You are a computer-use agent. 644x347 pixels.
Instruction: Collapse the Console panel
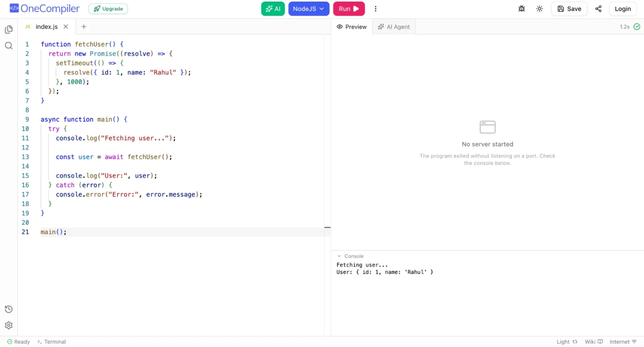(350, 256)
